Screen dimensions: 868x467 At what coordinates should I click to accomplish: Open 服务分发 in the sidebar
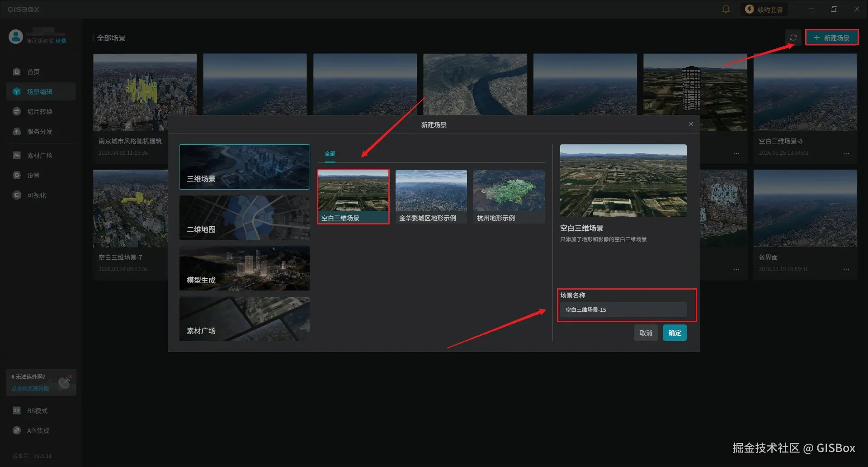[x=41, y=131]
